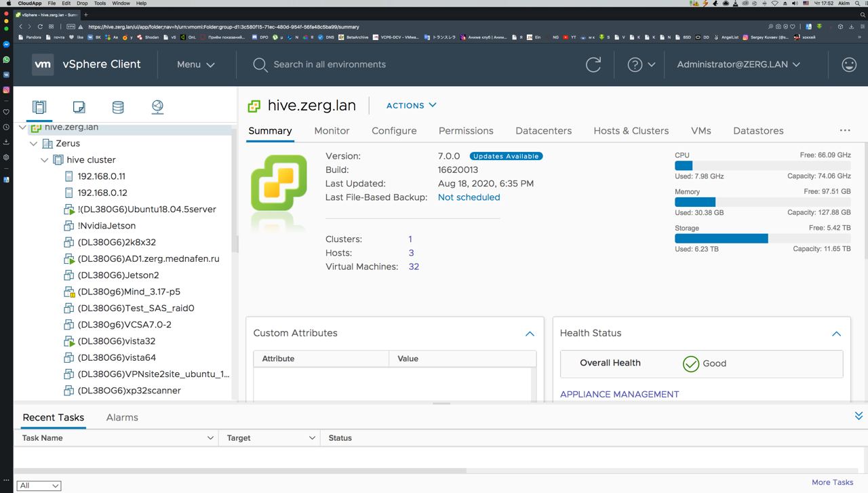Collapse the bottom Recent Tasks panel with double chevron
This screenshot has height=493, width=868.
coord(859,416)
